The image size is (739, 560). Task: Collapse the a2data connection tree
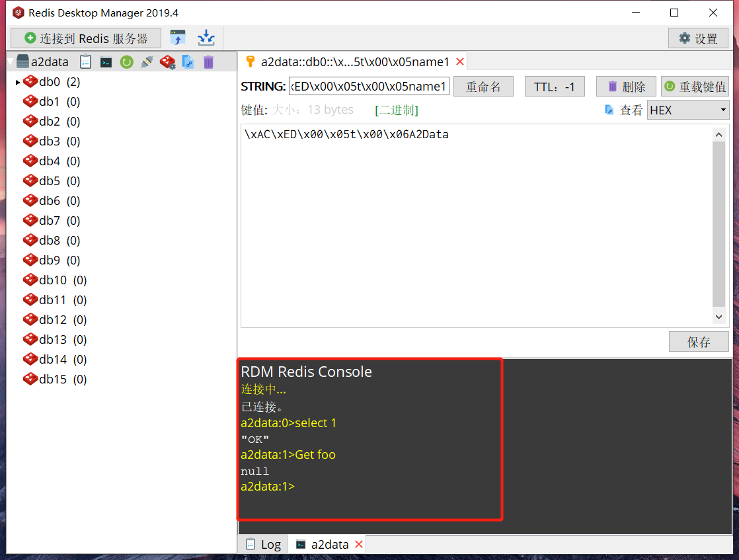(11, 62)
